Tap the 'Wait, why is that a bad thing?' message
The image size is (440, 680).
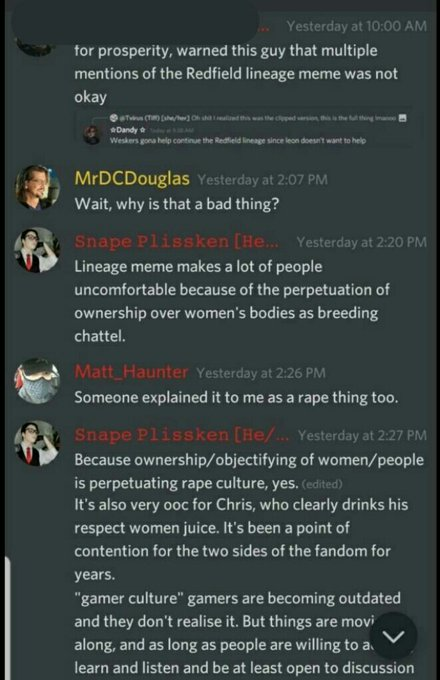click(177, 203)
